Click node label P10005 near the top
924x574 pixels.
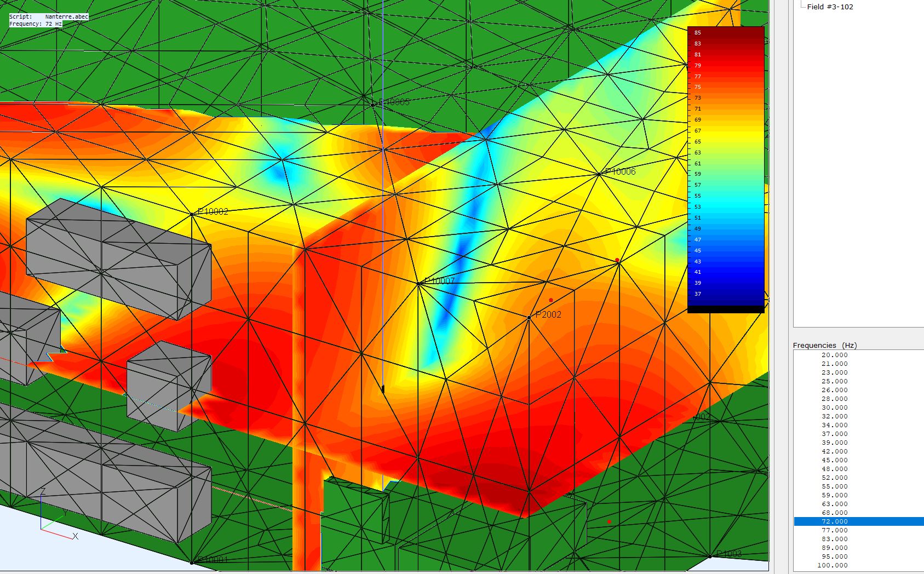pyautogui.click(x=394, y=102)
